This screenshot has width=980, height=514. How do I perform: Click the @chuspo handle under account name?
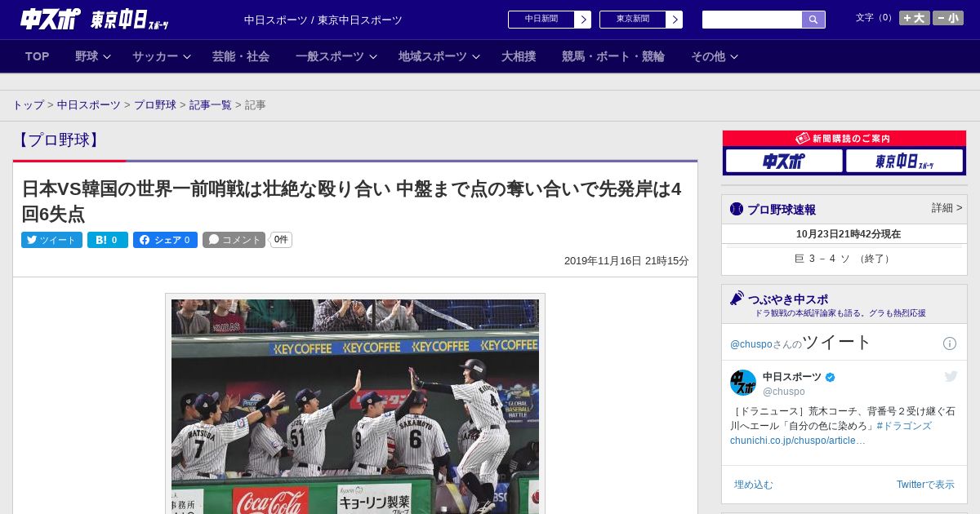(x=784, y=392)
